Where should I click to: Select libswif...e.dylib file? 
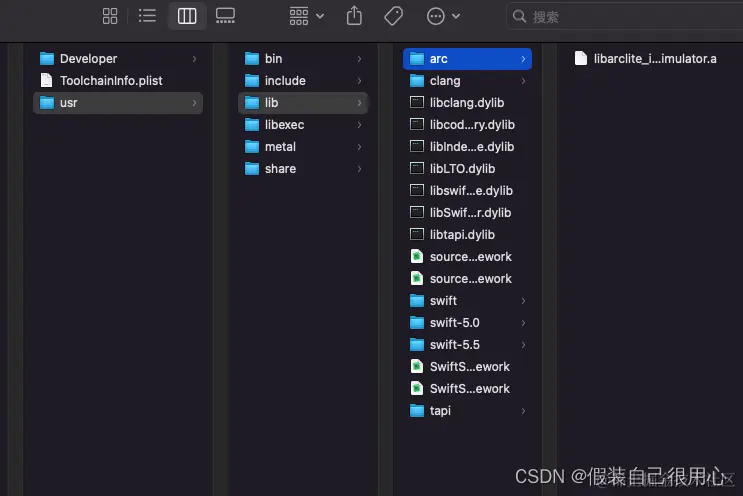coord(467,191)
